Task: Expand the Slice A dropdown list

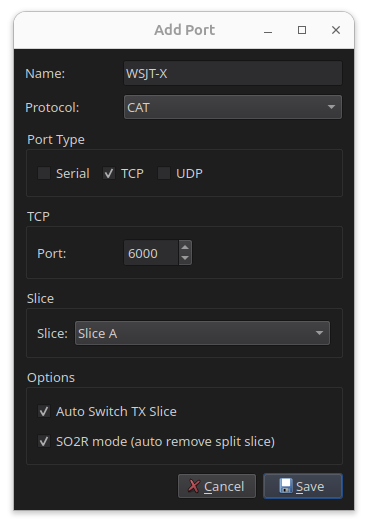Action: click(202, 333)
